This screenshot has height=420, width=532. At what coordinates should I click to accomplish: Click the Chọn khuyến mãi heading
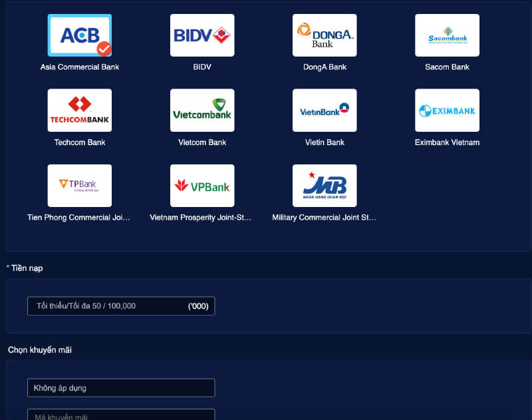pyautogui.click(x=40, y=349)
